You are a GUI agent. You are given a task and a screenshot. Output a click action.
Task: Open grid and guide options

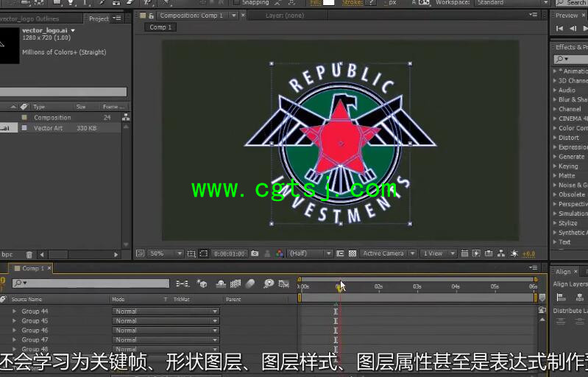[x=191, y=253]
